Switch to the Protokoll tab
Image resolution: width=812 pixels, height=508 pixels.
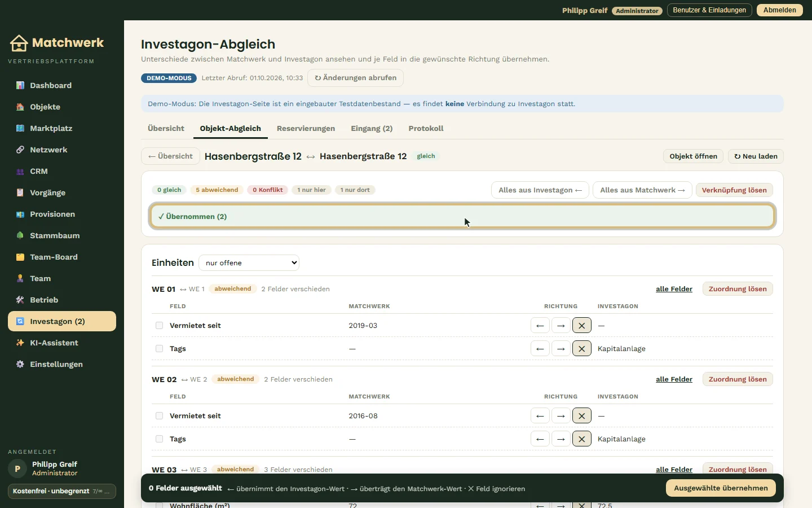pos(426,129)
